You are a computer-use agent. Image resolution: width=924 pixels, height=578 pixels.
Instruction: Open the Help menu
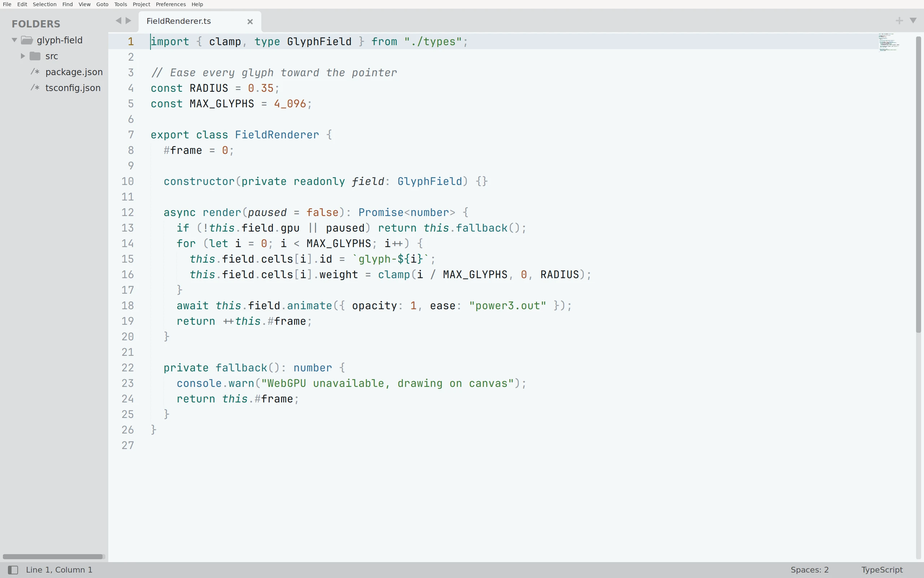tap(197, 4)
